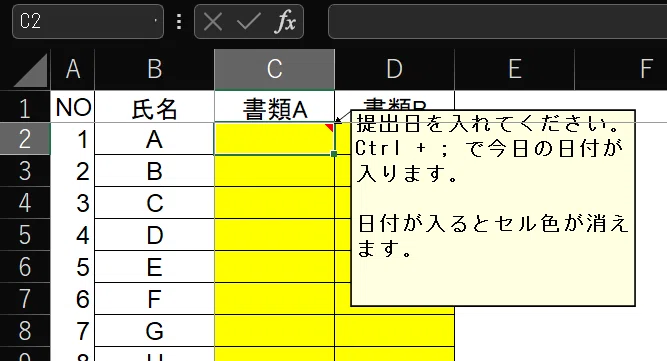Select row 5 header
The image size is (667, 361).
(25, 235)
